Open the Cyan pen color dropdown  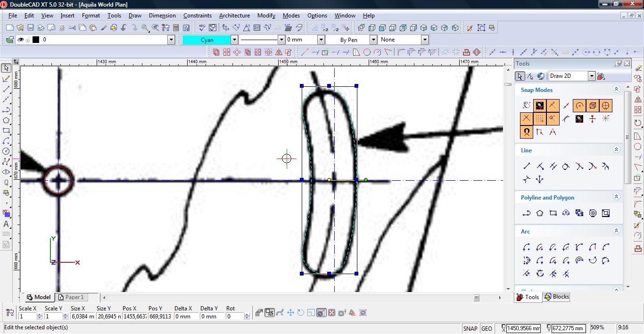point(234,40)
